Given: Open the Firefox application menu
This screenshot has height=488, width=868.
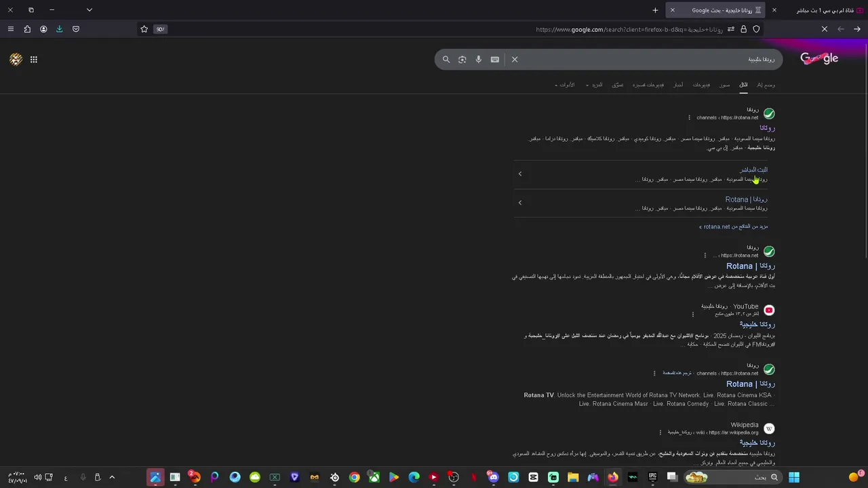Looking at the screenshot, I should coord(11,29).
